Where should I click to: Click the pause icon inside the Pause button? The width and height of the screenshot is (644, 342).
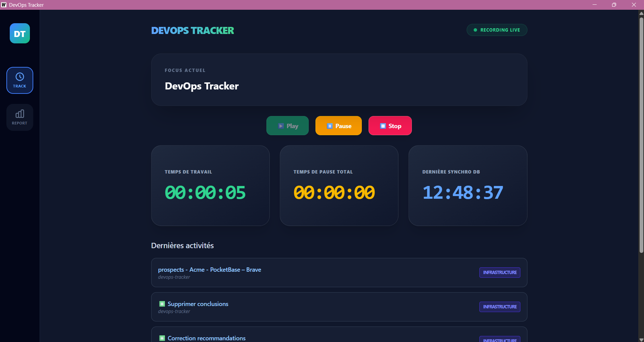(329, 126)
